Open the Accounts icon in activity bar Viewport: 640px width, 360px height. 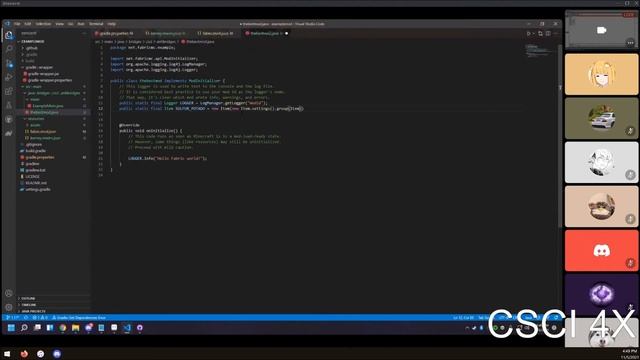9,293
